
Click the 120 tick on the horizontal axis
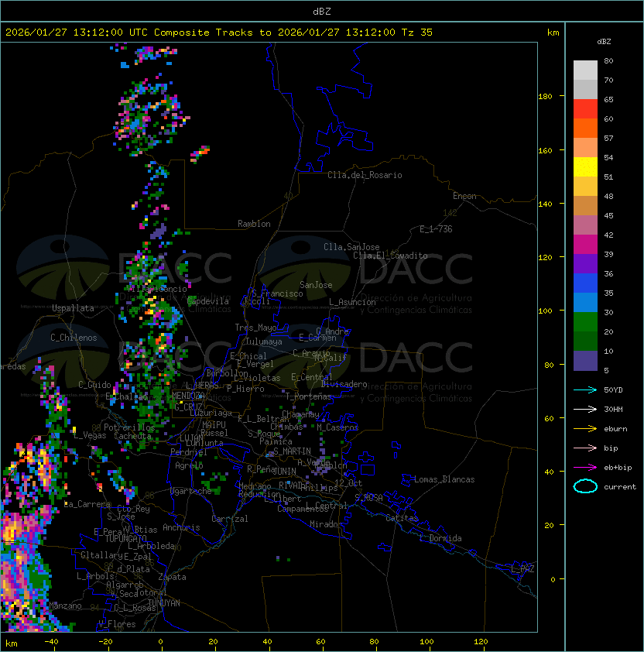pyautogui.click(x=481, y=642)
